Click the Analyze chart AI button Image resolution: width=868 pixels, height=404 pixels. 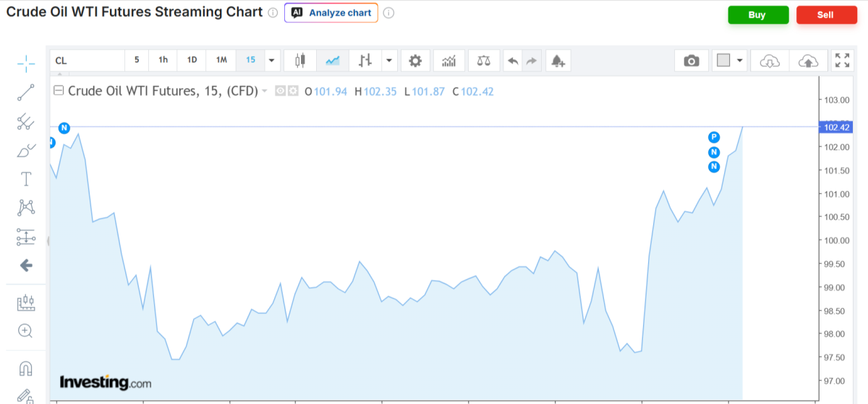point(331,13)
